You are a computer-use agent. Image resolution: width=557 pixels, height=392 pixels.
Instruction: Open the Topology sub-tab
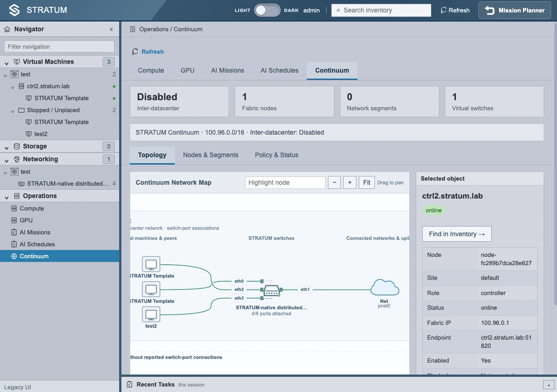[x=152, y=155]
